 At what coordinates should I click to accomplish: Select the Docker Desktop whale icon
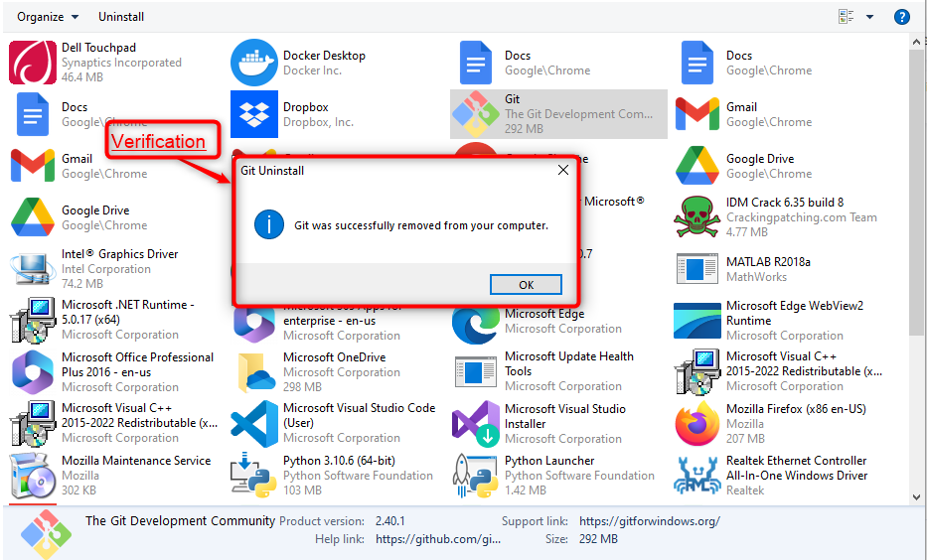(253, 63)
